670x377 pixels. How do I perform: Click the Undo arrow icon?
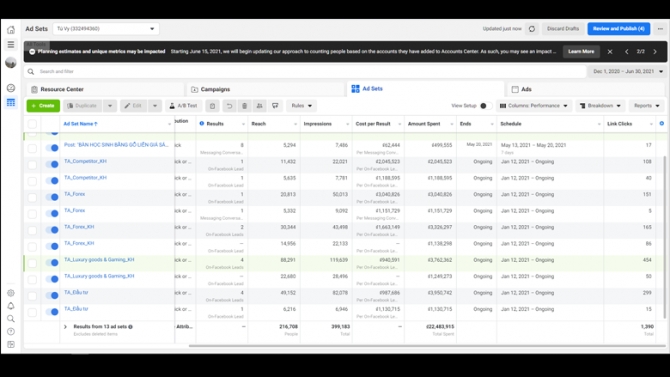[x=229, y=106]
